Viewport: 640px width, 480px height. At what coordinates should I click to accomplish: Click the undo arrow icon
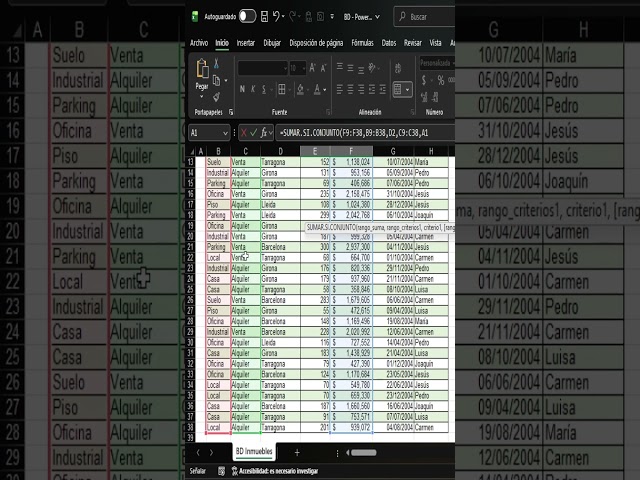(x=276, y=16)
